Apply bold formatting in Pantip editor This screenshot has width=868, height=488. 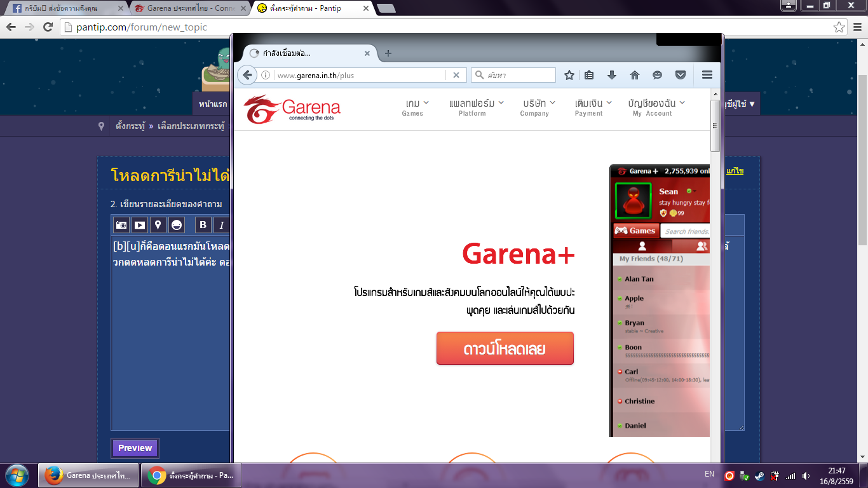[x=203, y=224]
